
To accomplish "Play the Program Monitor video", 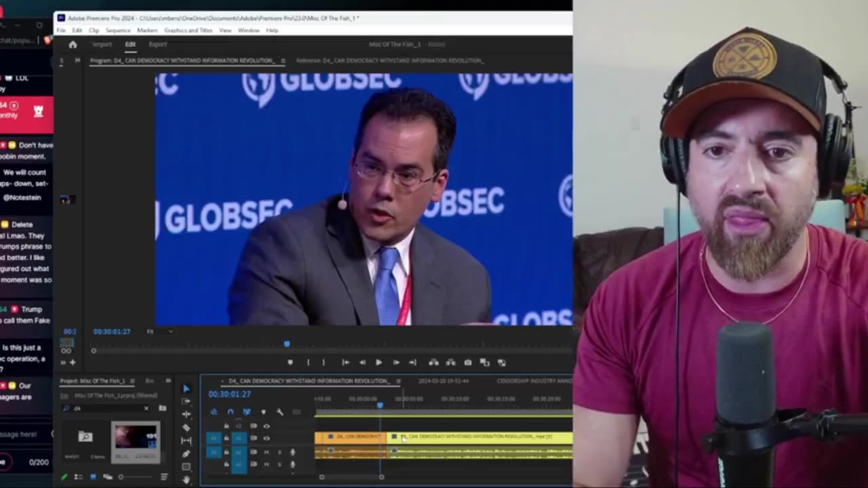I will 378,363.
